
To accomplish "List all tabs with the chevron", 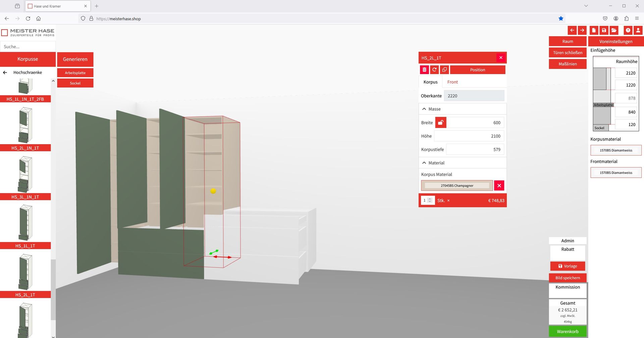I will coord(586,6).
